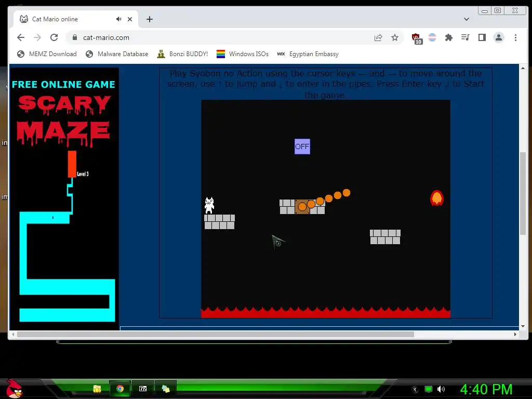Viewport: 532px width, 399px height.
Task: Click the page scroll up arrow
Action: 523,68
